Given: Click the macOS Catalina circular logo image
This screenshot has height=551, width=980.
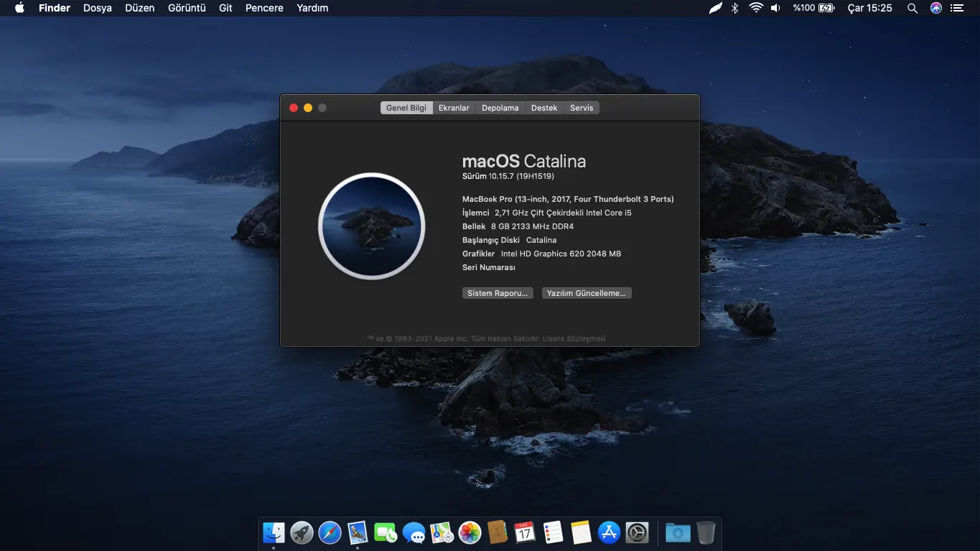Looking at the screenshot, I should tap(372, 226).
